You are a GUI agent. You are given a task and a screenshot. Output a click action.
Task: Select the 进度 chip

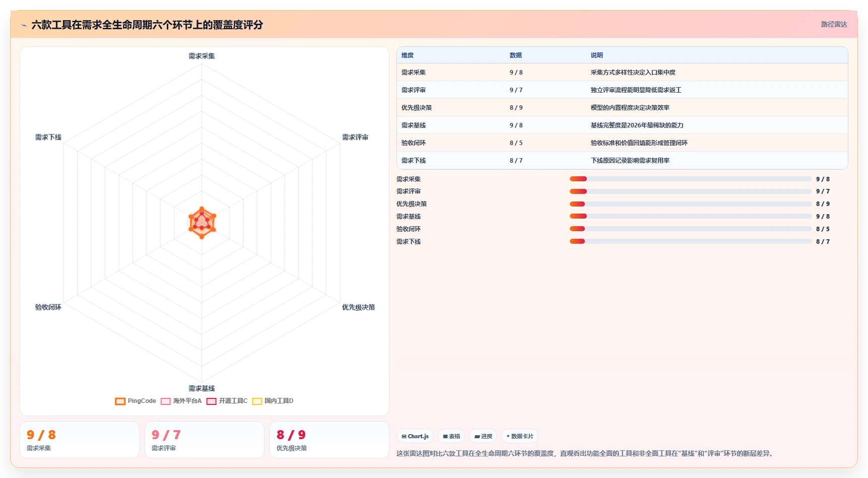tap(483, 436)
